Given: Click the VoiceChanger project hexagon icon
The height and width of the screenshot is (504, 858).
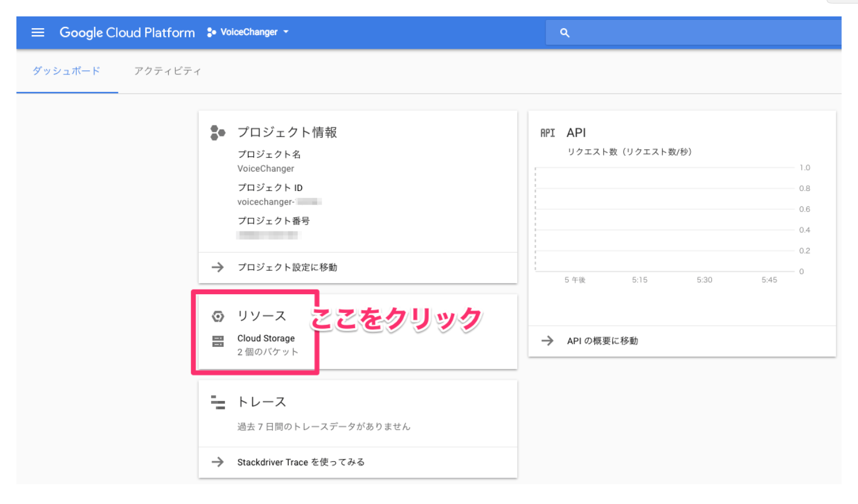Looking at the screenshot, I should click(x=212, y=32).
